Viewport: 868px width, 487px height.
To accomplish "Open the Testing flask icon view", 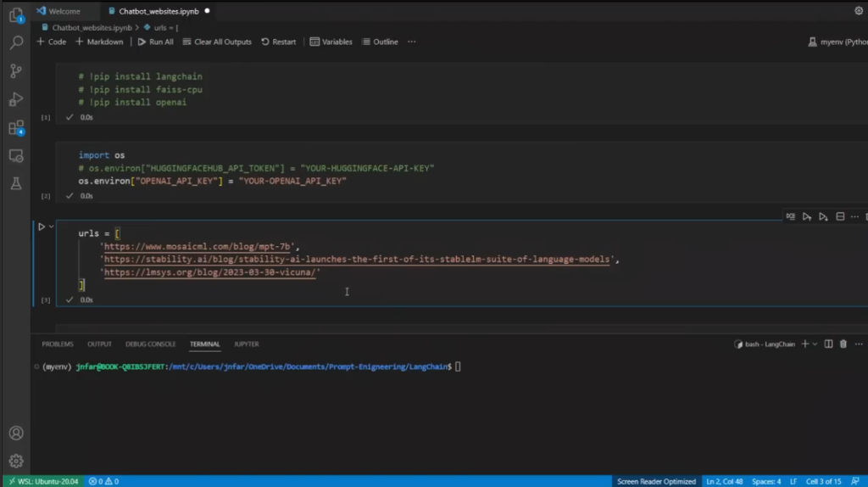I will (15, 183).
